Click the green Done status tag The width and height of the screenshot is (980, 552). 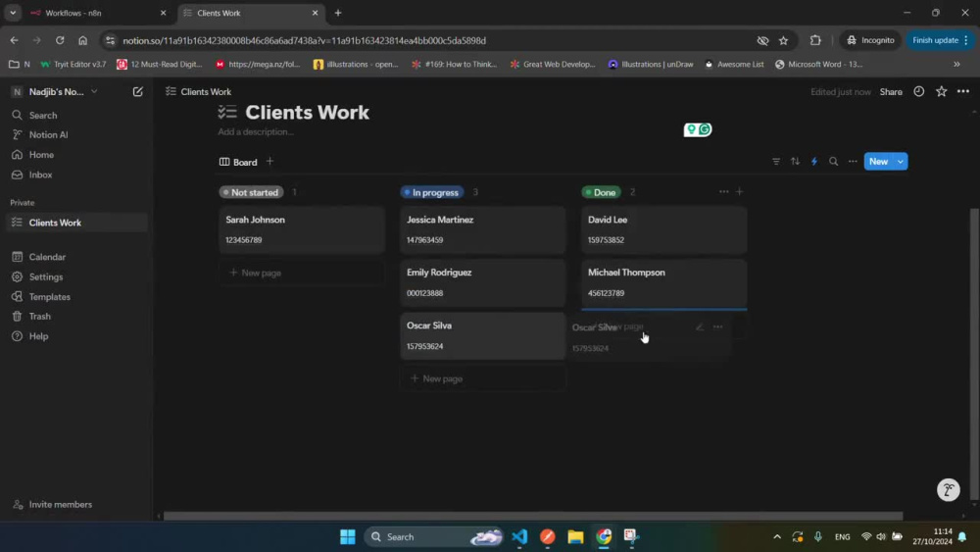(x=601, y=192)
